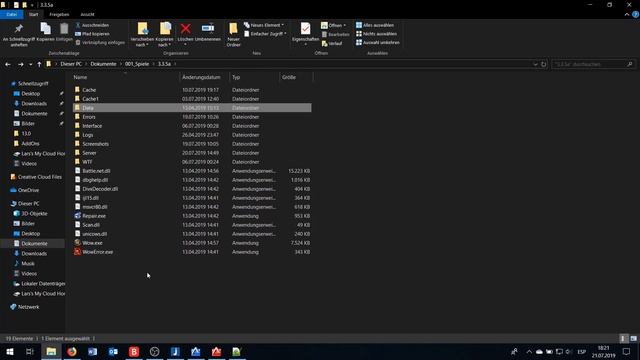Open 3D-Objekte under Dieser PC
640x360 pixels.
click(x=34, y=213)
